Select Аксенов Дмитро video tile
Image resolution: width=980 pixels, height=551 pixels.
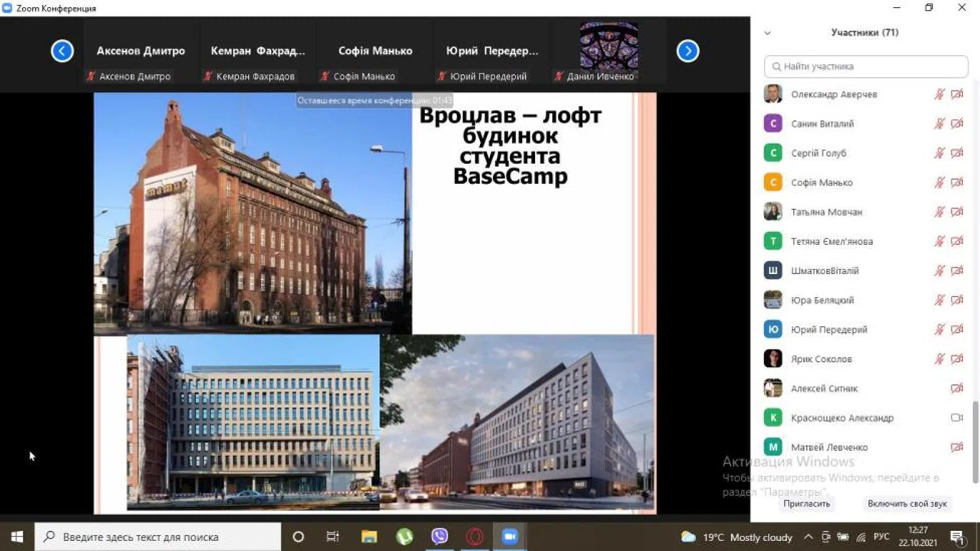click(141, 51)
